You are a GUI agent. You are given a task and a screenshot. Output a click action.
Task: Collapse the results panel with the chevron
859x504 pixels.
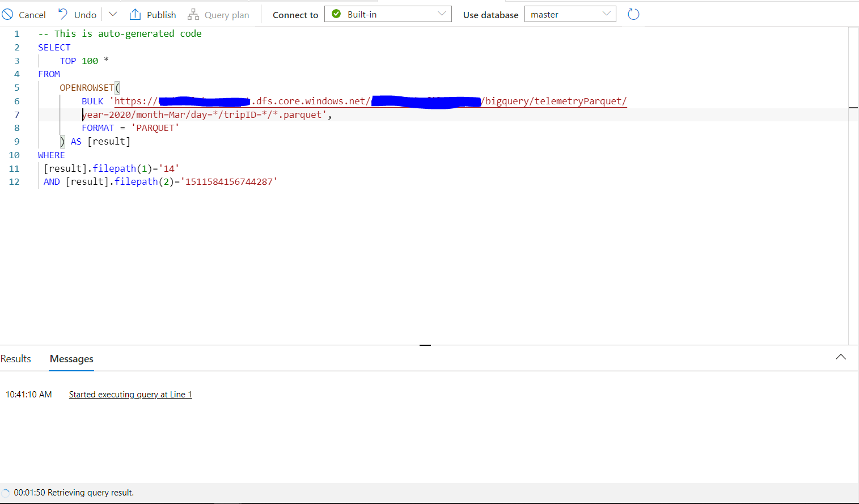click(840, 357)
